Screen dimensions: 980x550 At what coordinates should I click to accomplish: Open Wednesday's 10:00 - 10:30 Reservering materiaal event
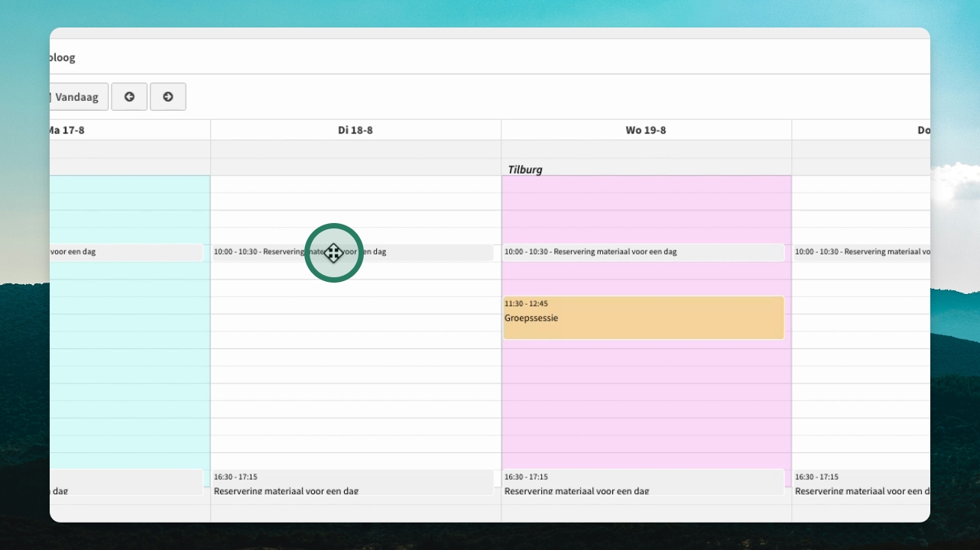(x=644, y=252)
